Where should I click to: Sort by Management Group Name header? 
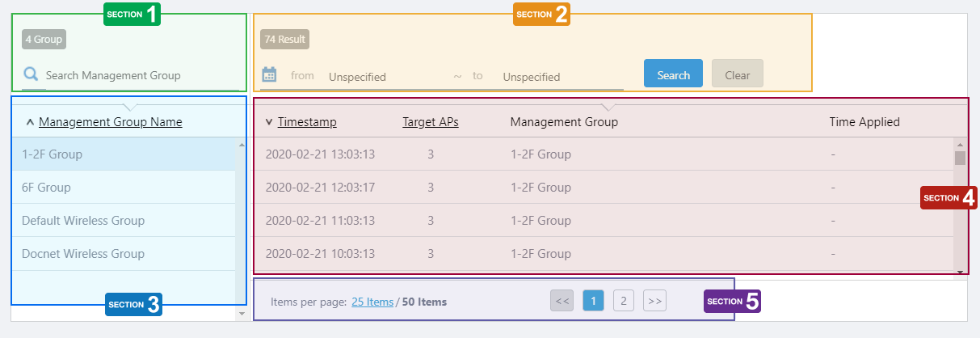[x=110, y=122]
